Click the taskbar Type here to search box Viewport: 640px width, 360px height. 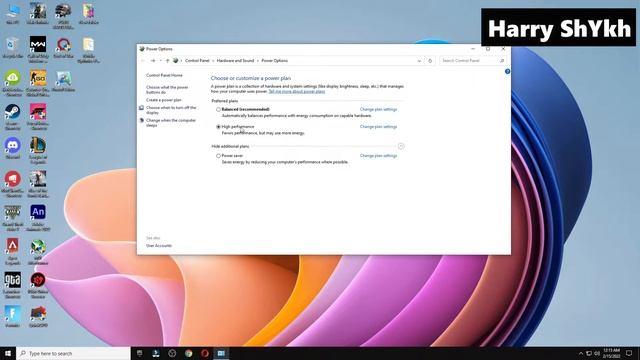pyautogui.click(x=73, y=353)
